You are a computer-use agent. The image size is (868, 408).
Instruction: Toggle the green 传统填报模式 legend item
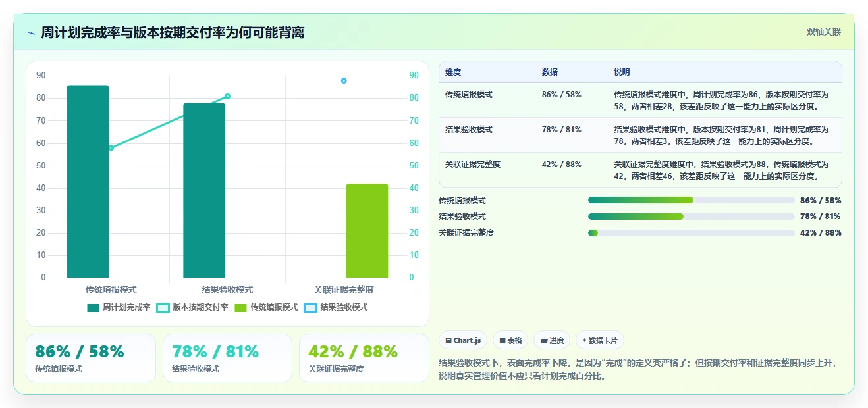[x=266, y=307]
